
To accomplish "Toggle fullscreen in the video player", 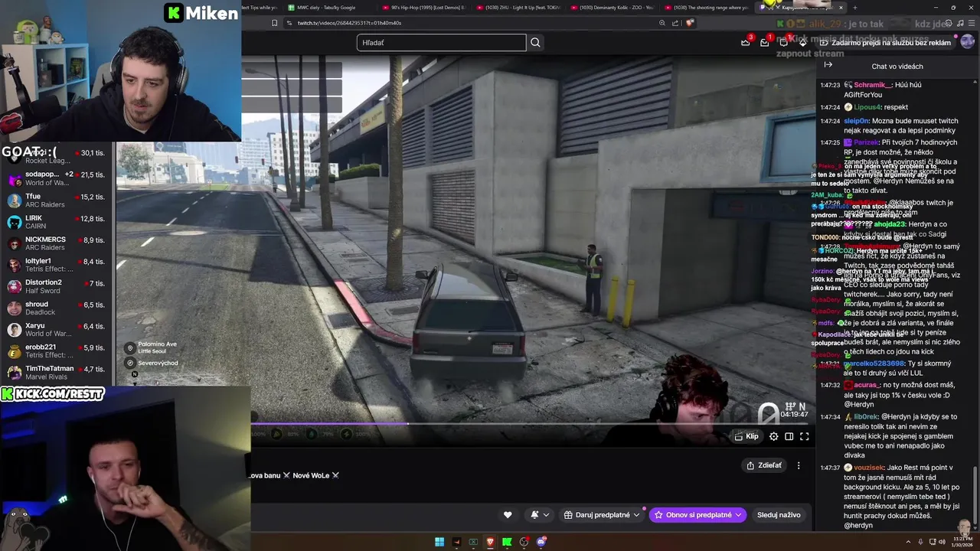I will point(804,436).
